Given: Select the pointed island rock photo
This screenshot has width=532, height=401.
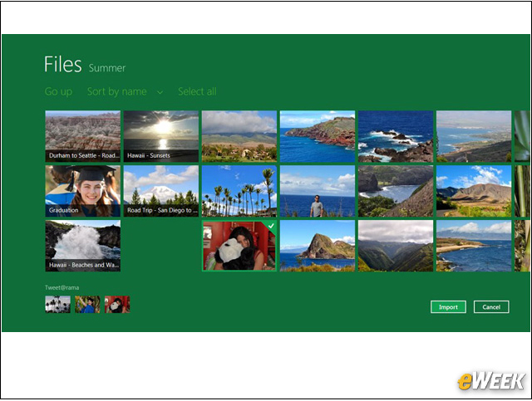Looking at the screenshot, I should coord(318,246).
